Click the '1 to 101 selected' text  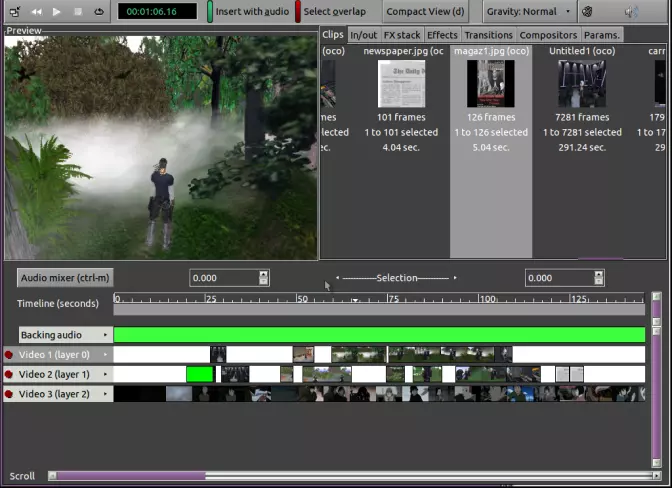point(401,132)
